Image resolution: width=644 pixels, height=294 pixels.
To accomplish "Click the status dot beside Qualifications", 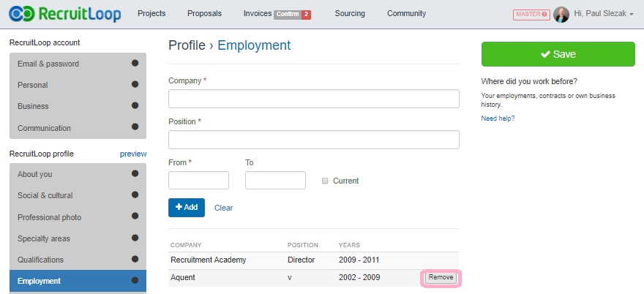I will click(x=135, y=259).
